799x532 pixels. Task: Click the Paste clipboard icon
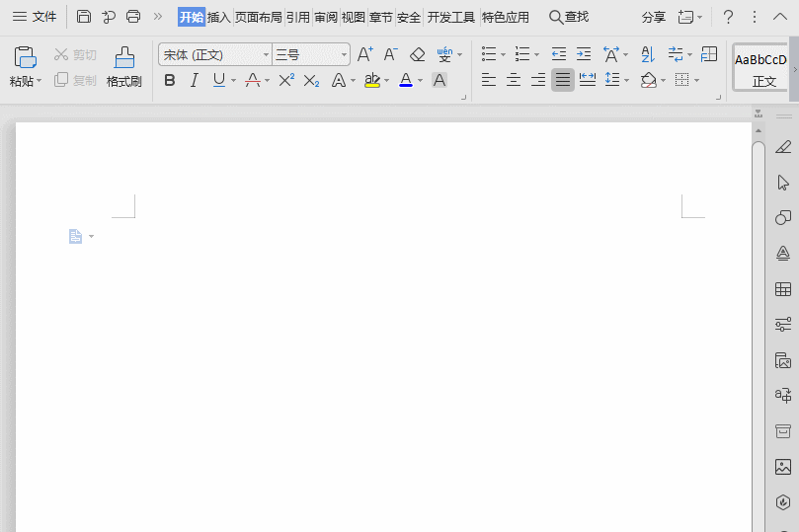[25, 57]
